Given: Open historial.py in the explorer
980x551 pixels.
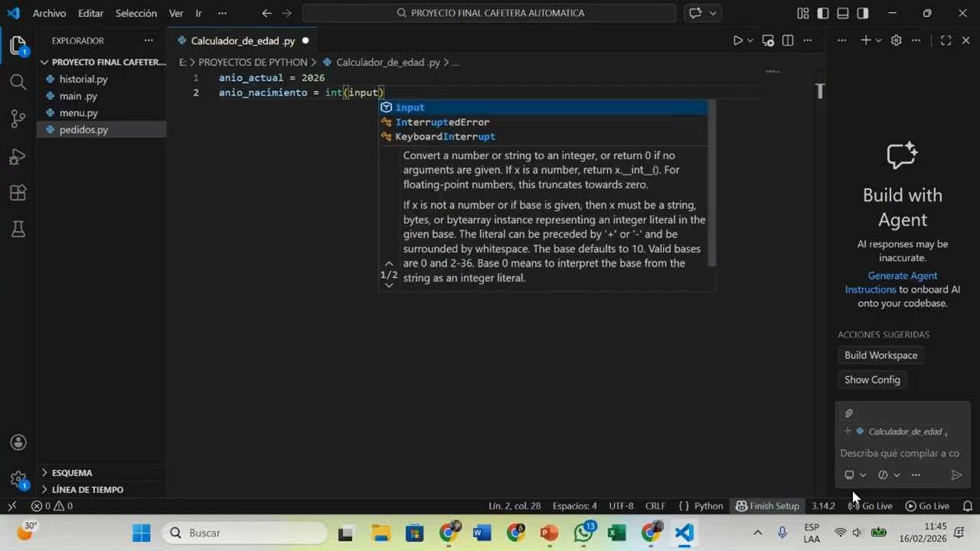Looking at the screenshot, I should (x=83, y=79).
